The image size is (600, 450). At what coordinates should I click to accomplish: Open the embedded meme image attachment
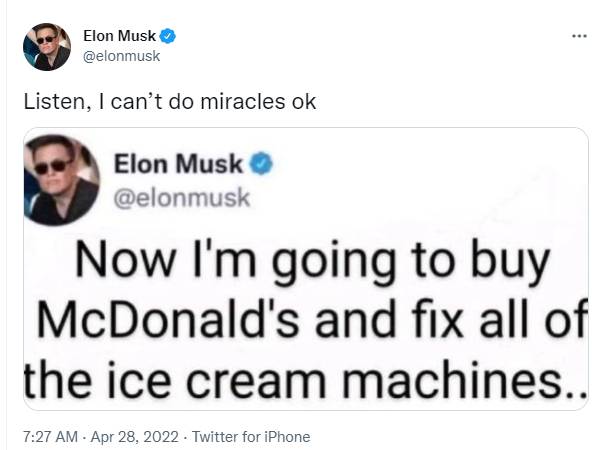coord(306,269)
